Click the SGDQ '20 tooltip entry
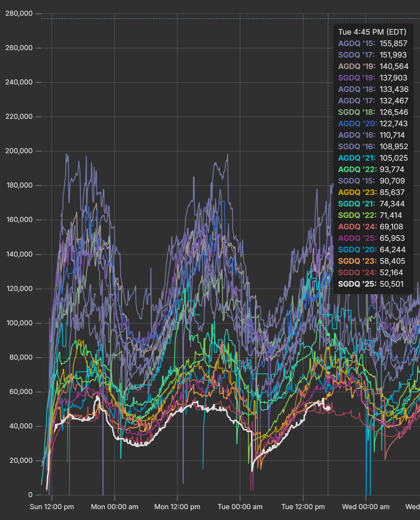The height and width of the screenshot is (520, 420). pos(372,249)
